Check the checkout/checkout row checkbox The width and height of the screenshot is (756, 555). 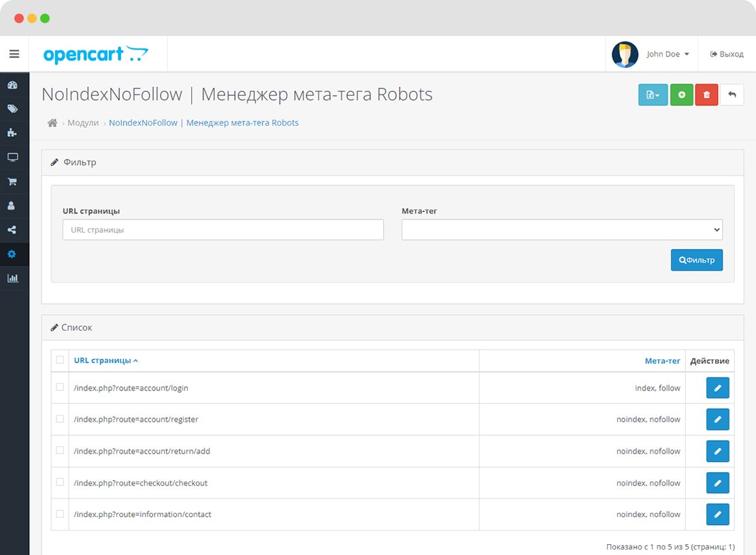pos(60,482)
